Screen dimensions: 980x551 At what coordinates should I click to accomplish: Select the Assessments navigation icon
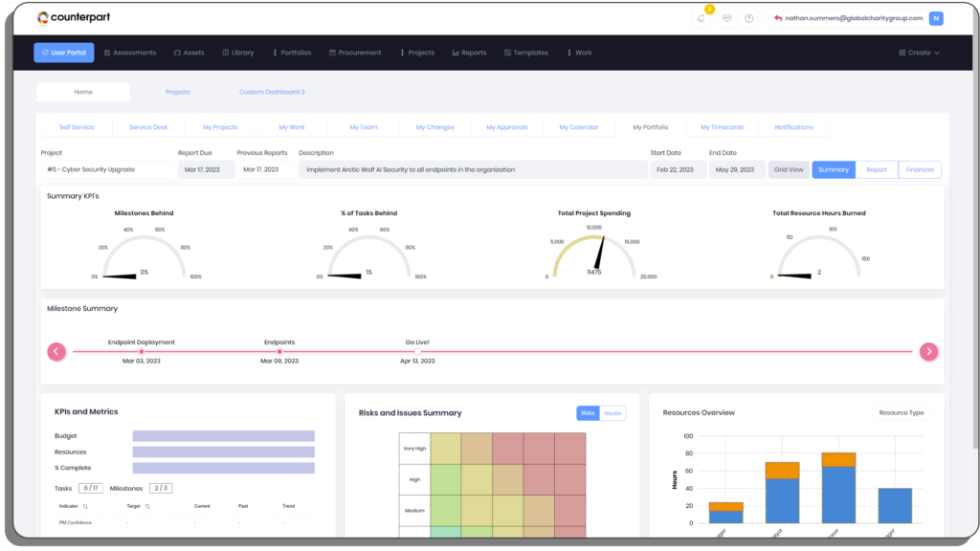[108, 53]
